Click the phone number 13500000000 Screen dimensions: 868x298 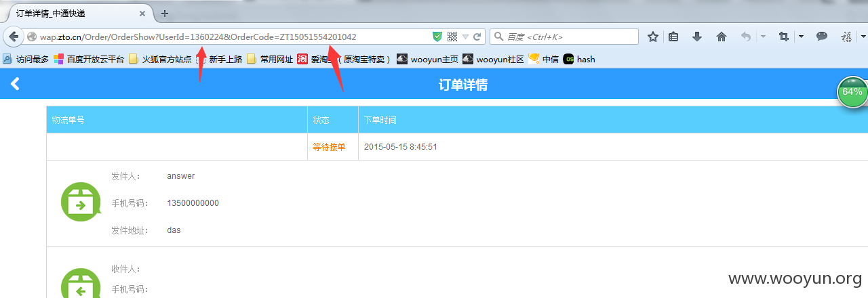193,203
